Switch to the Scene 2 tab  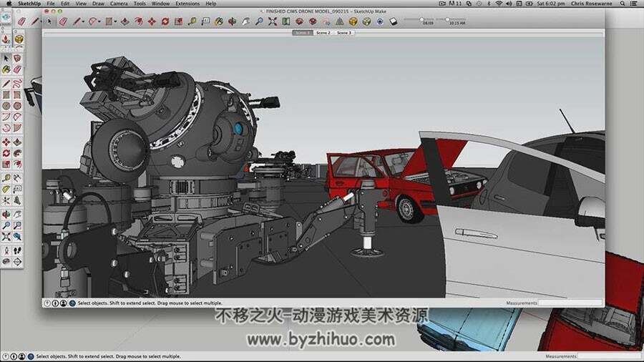coord(323,32)
